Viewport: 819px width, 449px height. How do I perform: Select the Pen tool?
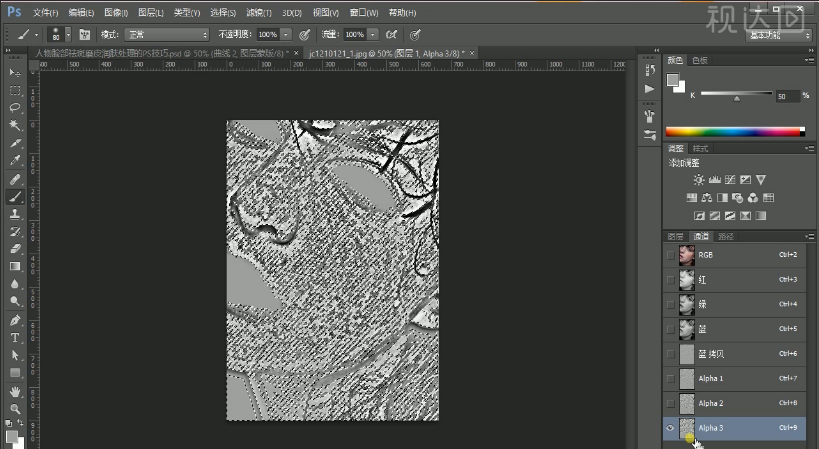tap(15, 320)
